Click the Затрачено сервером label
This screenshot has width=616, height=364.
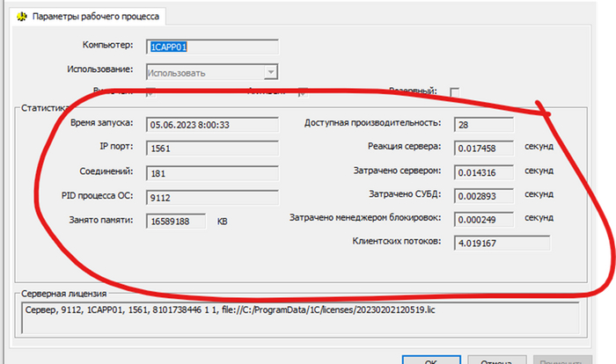tap(397, 171)
